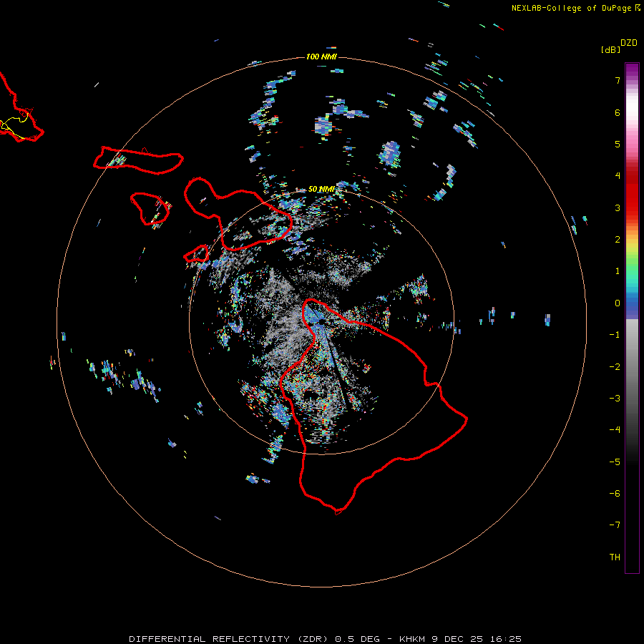This screenshot has width=644, height=644.
Task: Click the TH threshold label on colorbar
Action: [615, 557]
